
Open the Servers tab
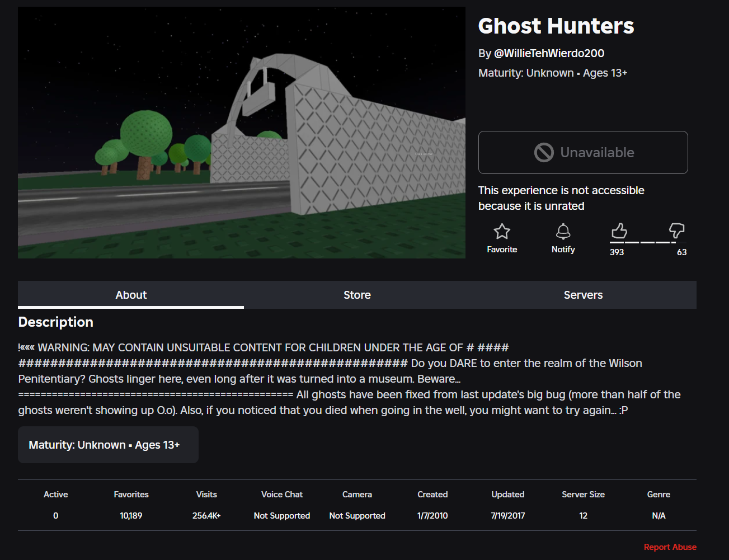(x=583, y=295)
